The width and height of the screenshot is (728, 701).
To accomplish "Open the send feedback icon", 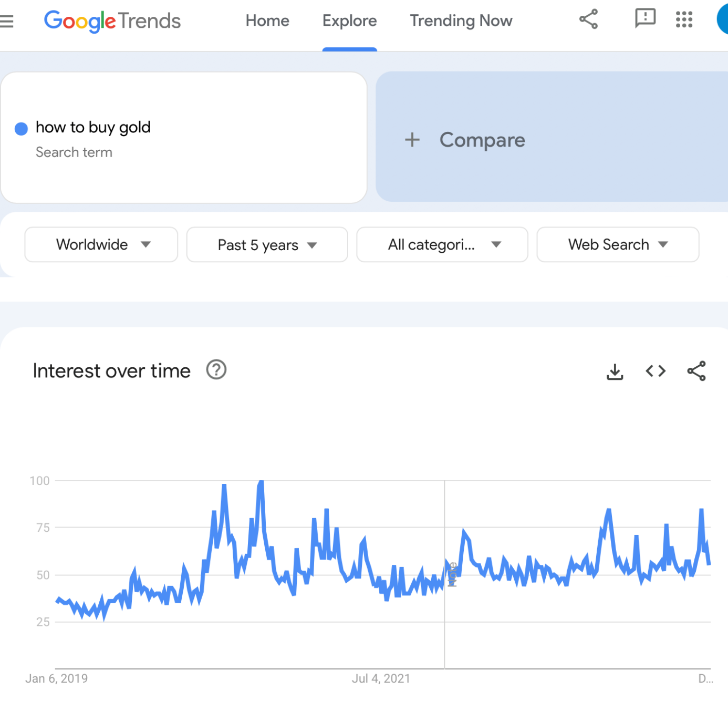I will (645, 19).
